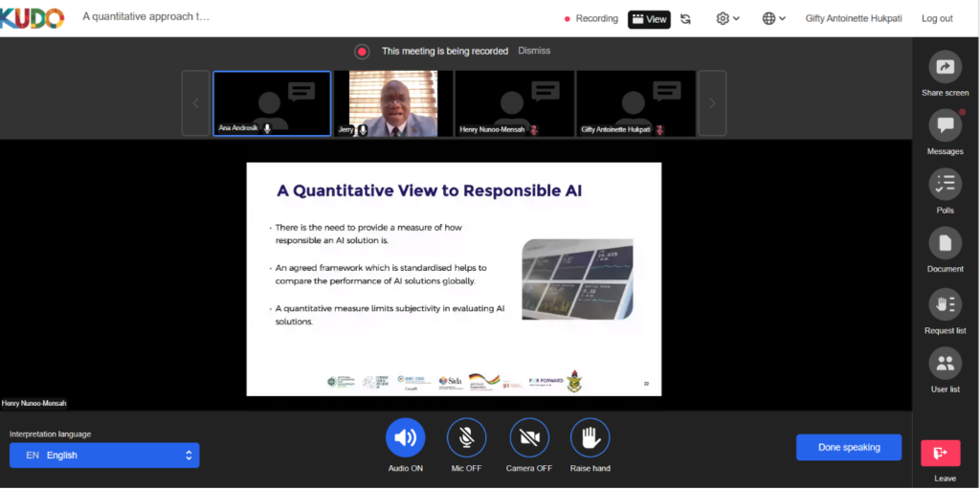
Task: Open the View menu in header
Action: pos(649,19)
